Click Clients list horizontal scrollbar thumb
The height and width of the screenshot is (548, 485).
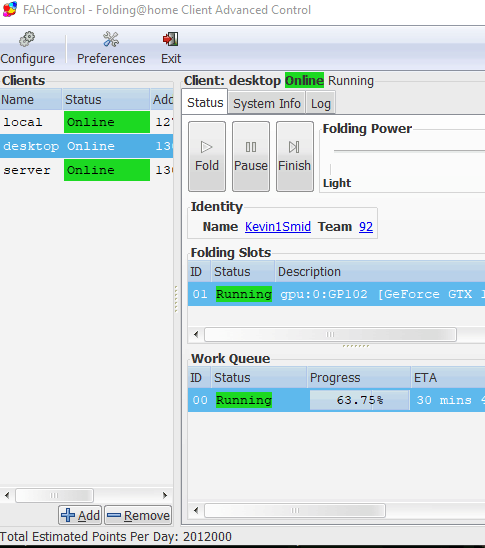54,495
